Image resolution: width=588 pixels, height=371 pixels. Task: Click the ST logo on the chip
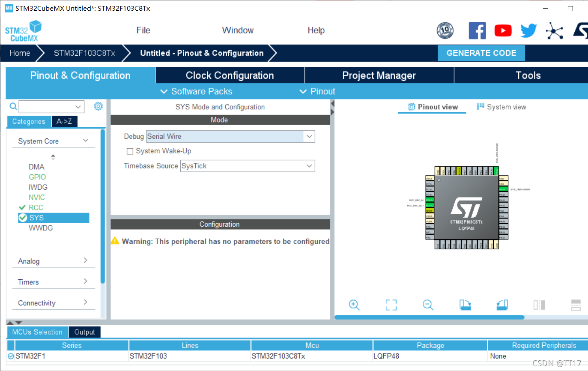pyautogui.click(x=466, y=207)
